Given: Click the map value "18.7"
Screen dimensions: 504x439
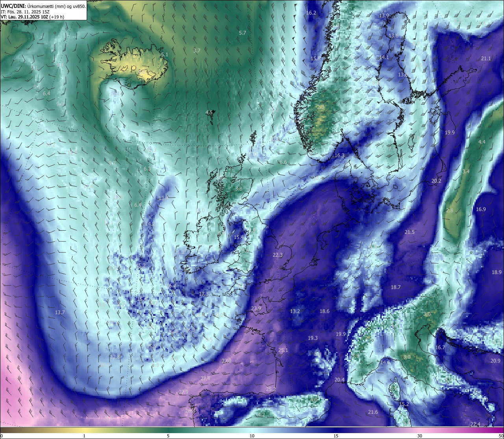Looking at the screenshot, I should click(395, 287).
